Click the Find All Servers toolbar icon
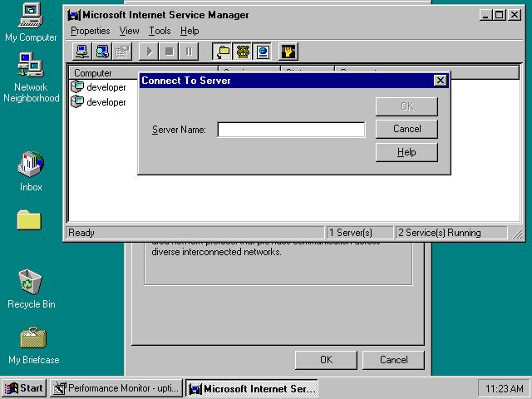Image resolution: width=532 pixels, height=399 pixels. tap(102, 52)
